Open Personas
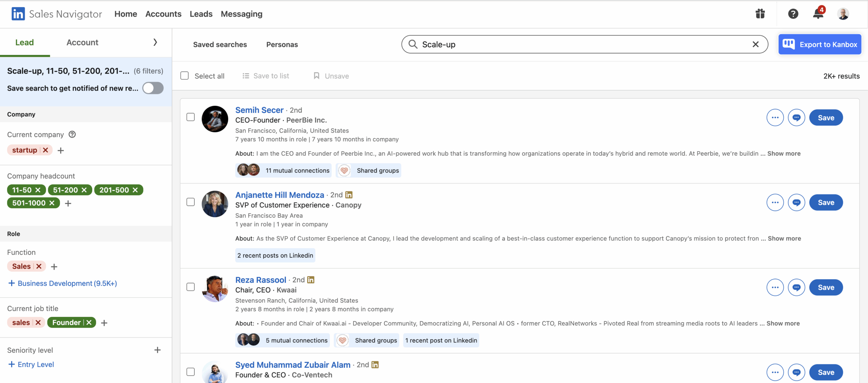The image size is (868, 383). tap(282, 44)
